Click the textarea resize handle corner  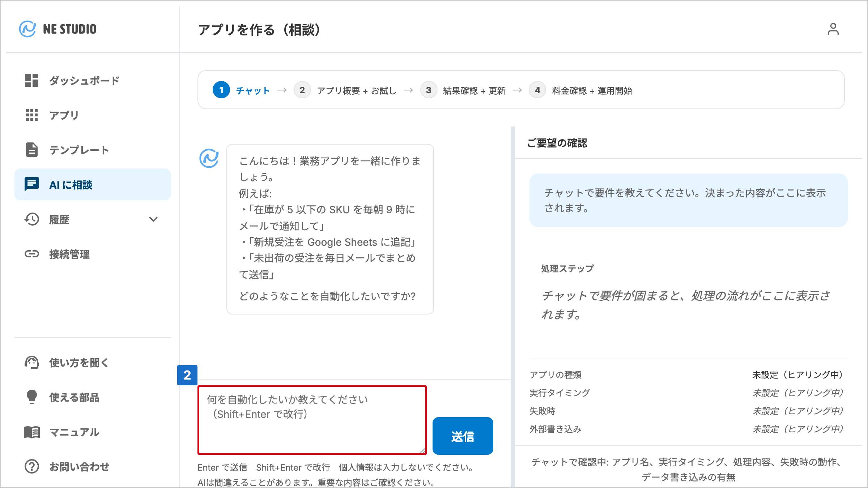click(x=423, y=451)
